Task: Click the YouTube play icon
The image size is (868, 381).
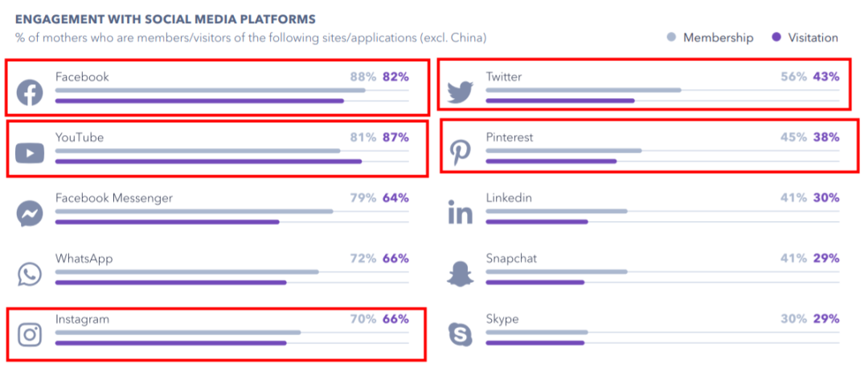Action: (x=30, y=152)
